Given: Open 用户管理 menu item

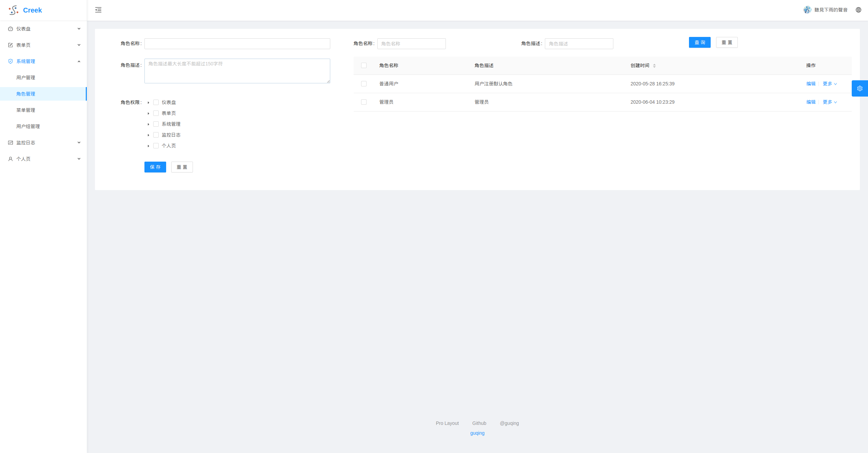Looking at the screenshot, I should tap(26, 78).
